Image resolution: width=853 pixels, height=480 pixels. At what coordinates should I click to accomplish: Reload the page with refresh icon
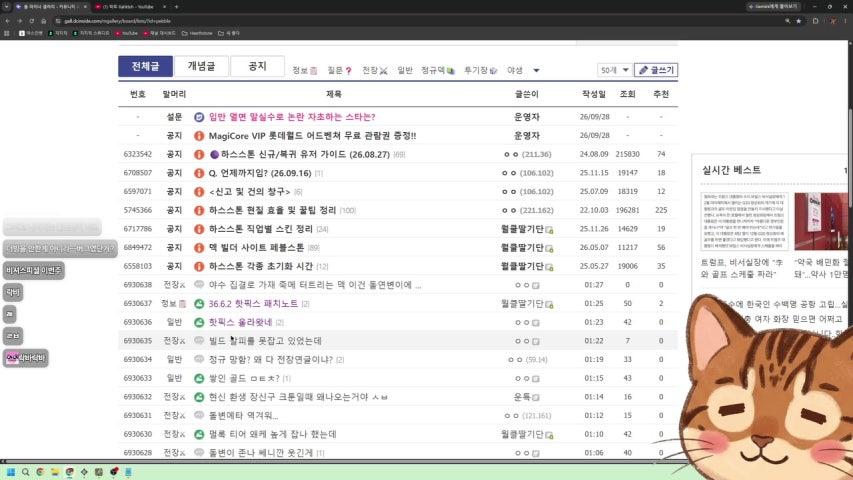point(32,21)
